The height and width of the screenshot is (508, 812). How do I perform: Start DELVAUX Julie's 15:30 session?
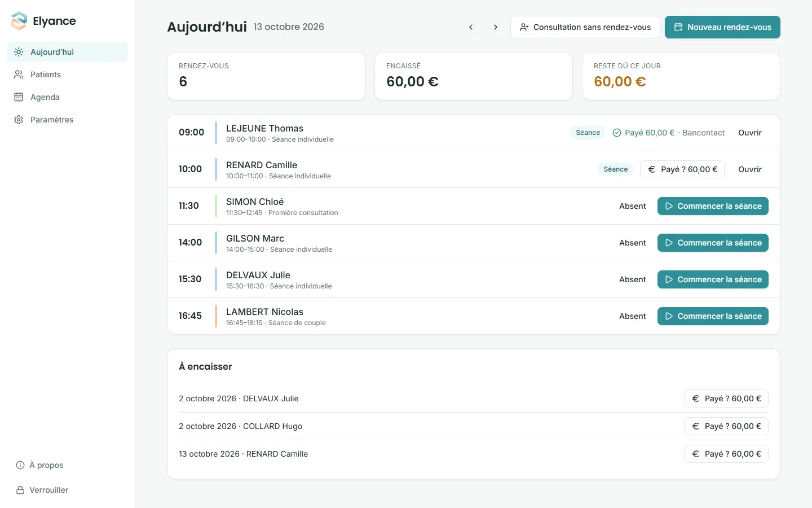pos(713,279)
